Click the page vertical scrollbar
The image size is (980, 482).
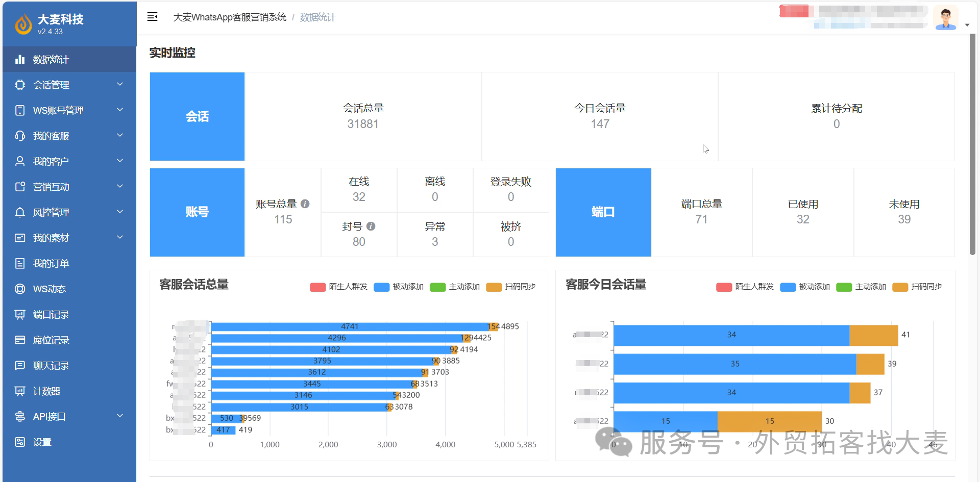pos(972,145)
